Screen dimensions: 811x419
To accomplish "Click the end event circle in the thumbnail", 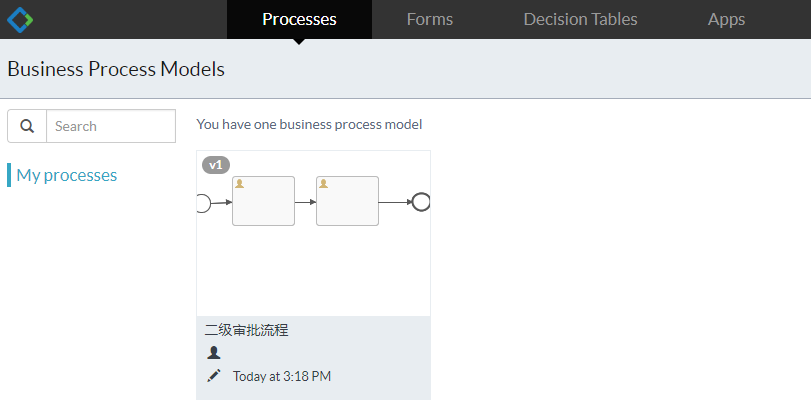I will click(421, 202).
